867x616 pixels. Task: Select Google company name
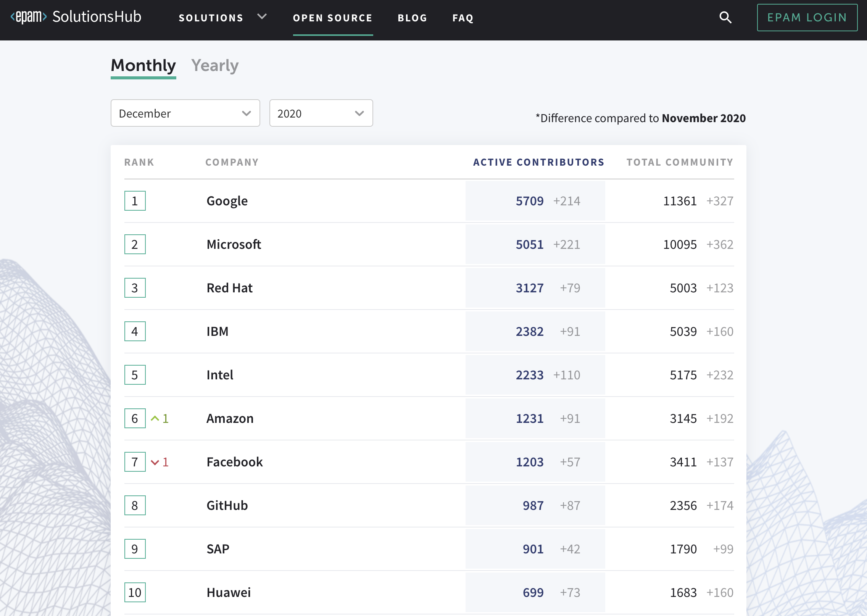click(x=227, y=201)
